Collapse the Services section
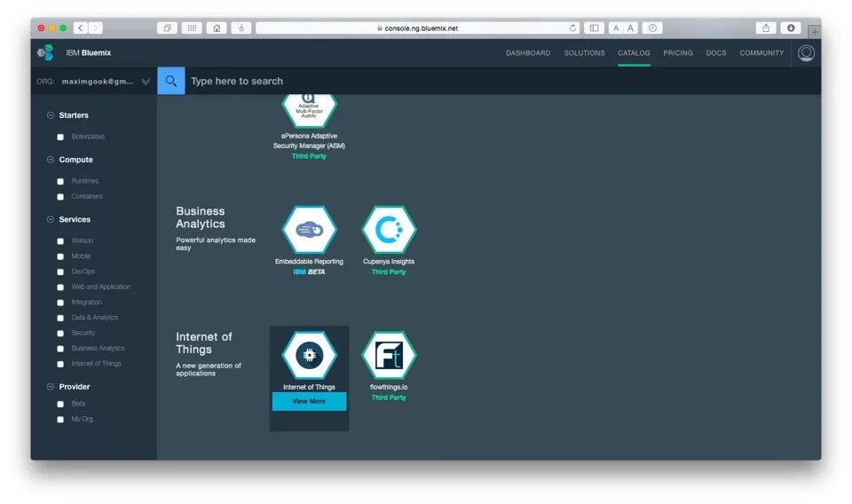Image resolution: width=852 pixels, height=504 pixels. click(x=51, y=219)
